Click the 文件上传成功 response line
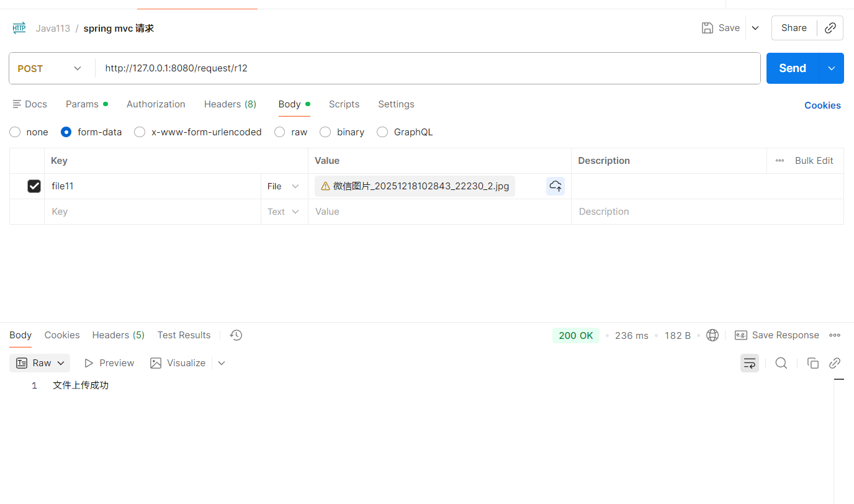854x504 pixels. [x=81, y=385]
